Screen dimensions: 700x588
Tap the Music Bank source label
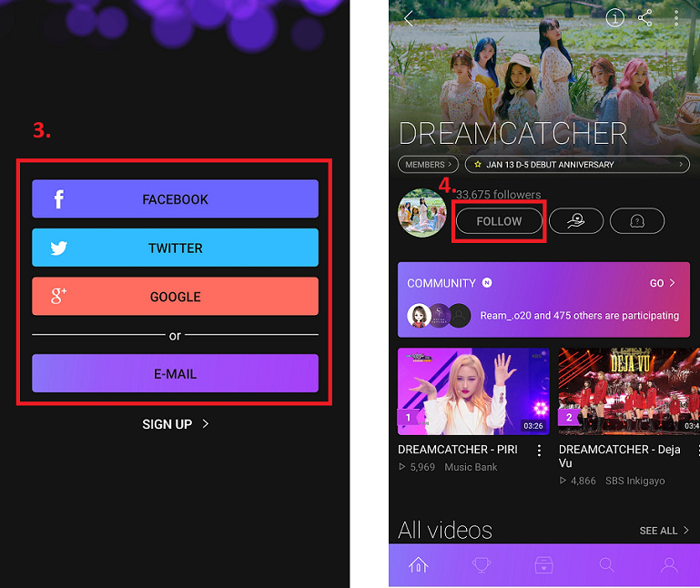tap(471, 467)
